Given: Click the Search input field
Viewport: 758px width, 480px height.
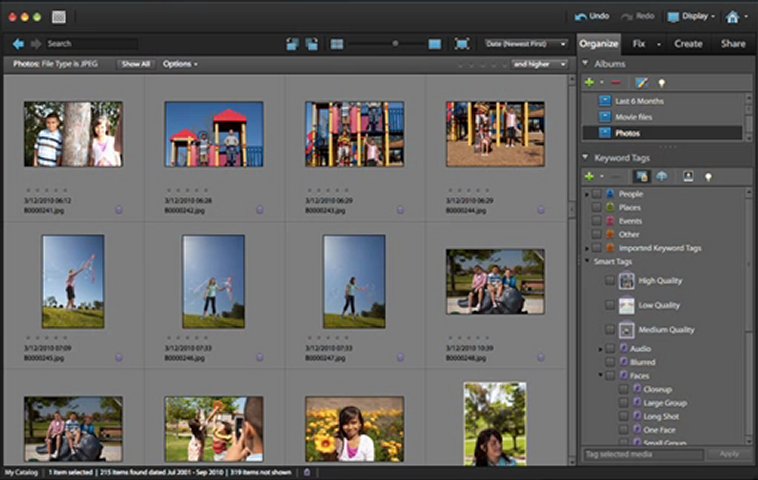Looking at the screenshot, I should point(92,44).
